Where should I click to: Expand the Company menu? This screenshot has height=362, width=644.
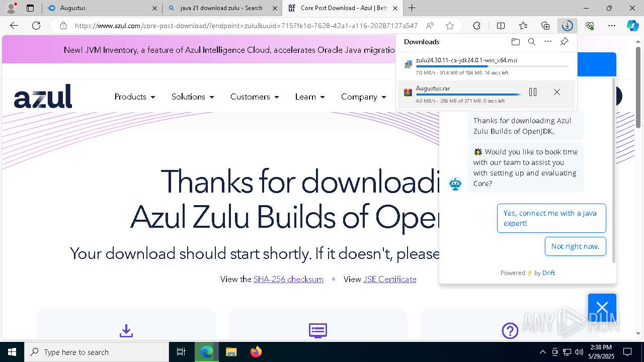[364, 97]
